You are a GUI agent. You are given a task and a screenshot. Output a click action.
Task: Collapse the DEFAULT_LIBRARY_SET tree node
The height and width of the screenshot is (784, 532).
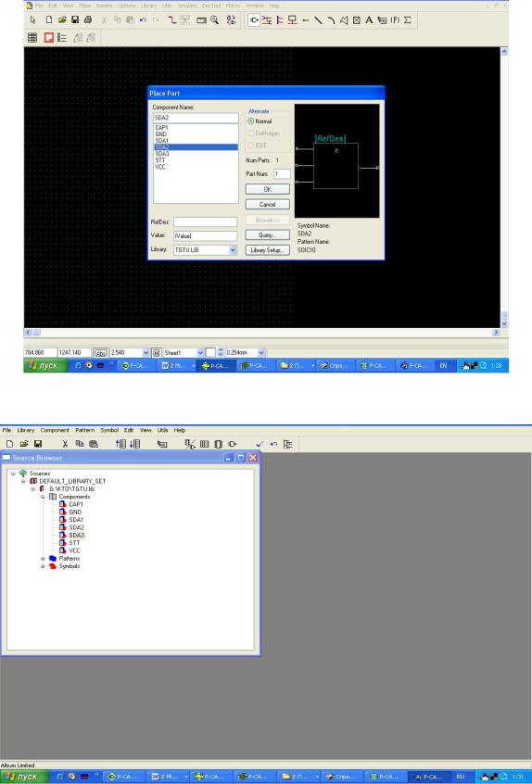23,481
